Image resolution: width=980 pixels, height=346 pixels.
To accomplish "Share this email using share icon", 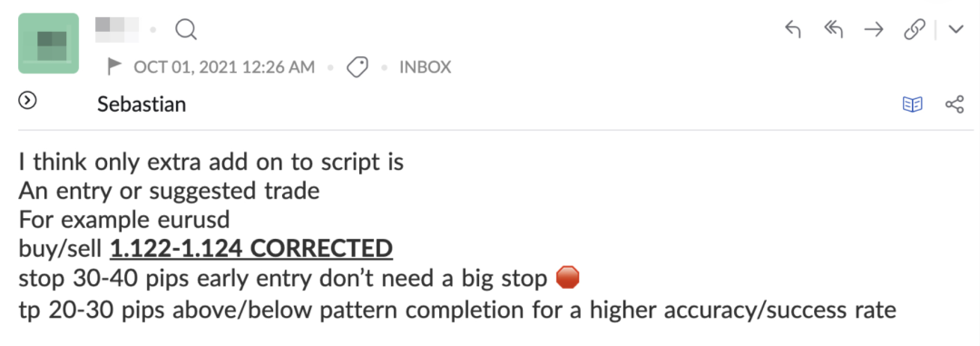I will point(955,104).
